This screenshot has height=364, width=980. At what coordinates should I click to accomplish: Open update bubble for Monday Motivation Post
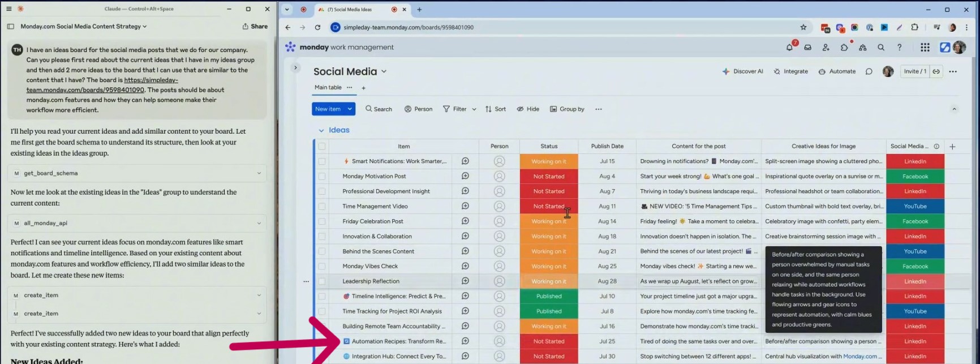click(465, 176)
